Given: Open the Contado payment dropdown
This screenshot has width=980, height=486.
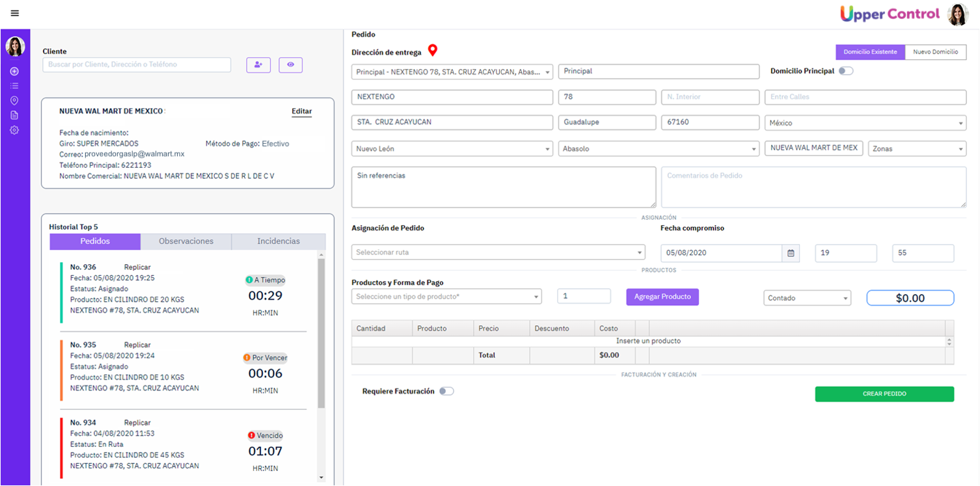Looking at the screenshot, I should pyautogui.click(x=807, y=298).
